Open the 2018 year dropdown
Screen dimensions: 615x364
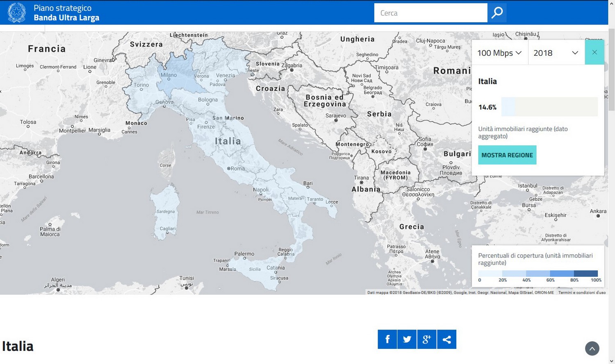pyautogui.click(x=556, y=53)
